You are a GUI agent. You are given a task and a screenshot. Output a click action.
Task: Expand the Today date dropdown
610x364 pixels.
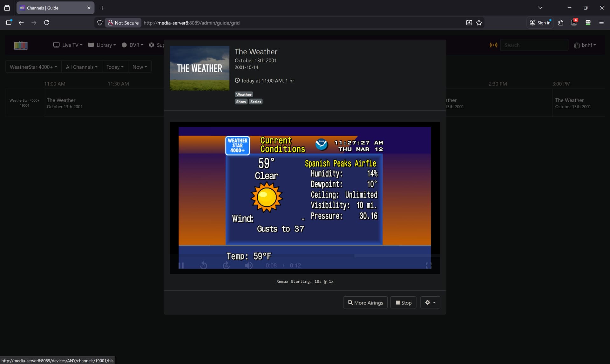[x=115, y=67]
